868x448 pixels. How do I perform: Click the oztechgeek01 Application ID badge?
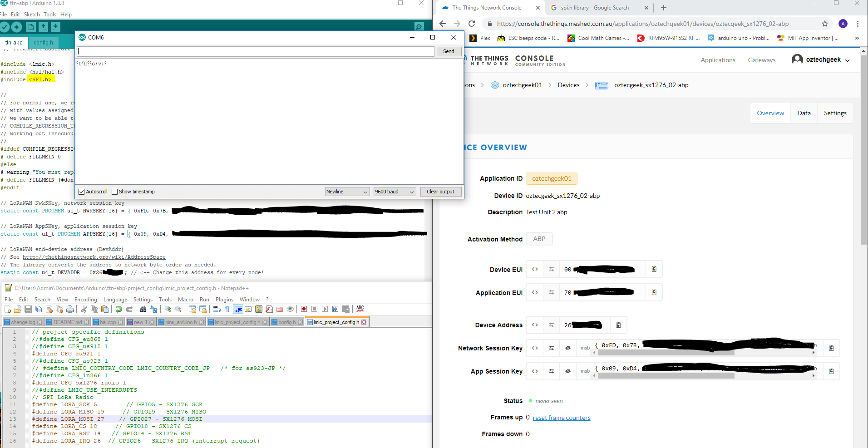tap(552, 178)
